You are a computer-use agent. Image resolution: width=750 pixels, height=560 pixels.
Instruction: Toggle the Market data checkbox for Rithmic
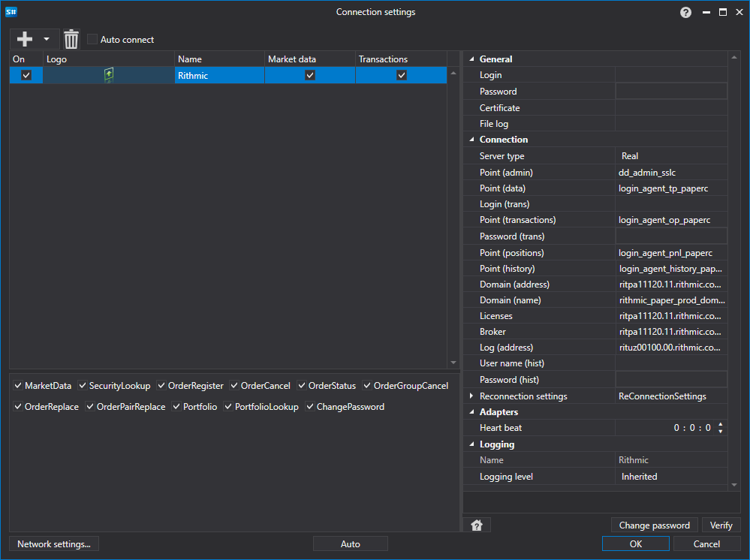(x=310, y=75)
